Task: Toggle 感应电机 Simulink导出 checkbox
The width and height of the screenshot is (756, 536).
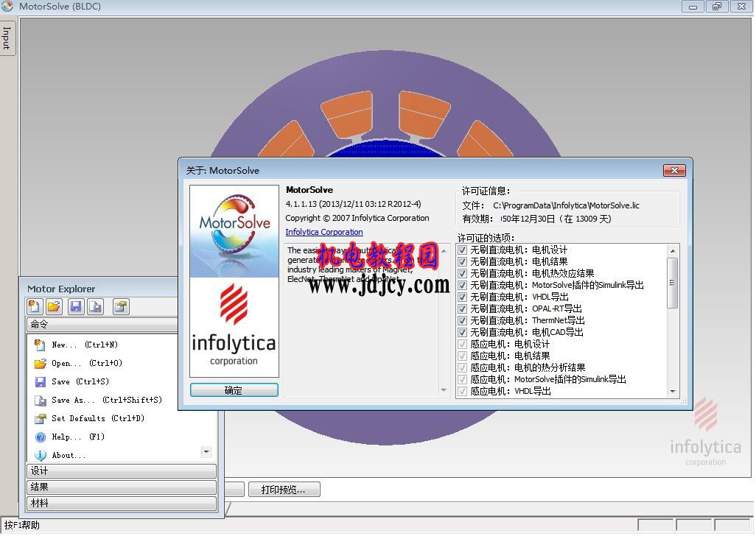Action: 463,379
